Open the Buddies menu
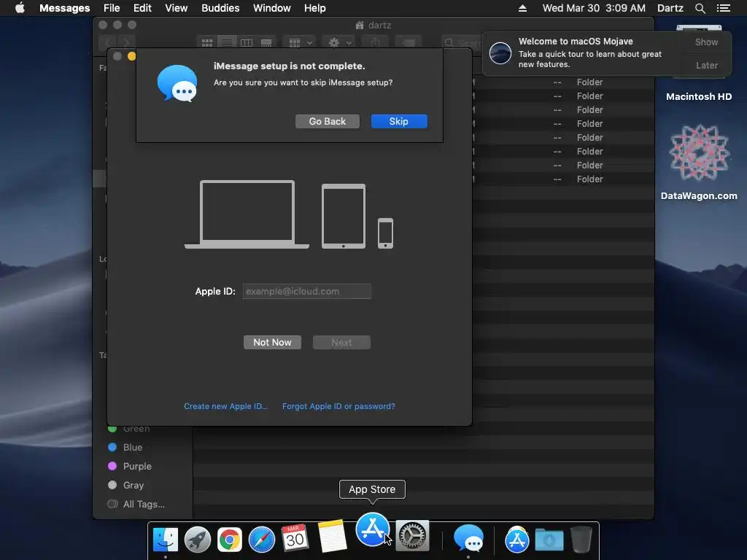This screenshot has width=747, height=560. pos(220,8)
